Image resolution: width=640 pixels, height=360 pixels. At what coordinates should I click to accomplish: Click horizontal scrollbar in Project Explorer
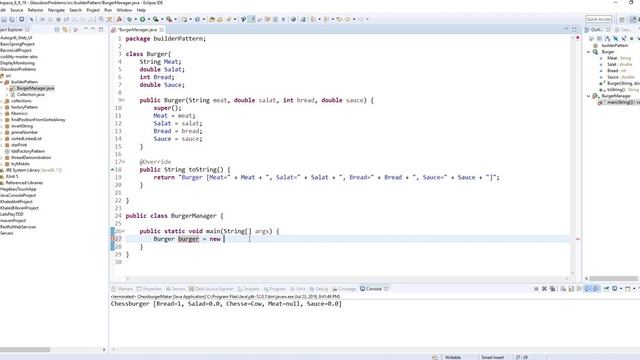pos(25,350)
